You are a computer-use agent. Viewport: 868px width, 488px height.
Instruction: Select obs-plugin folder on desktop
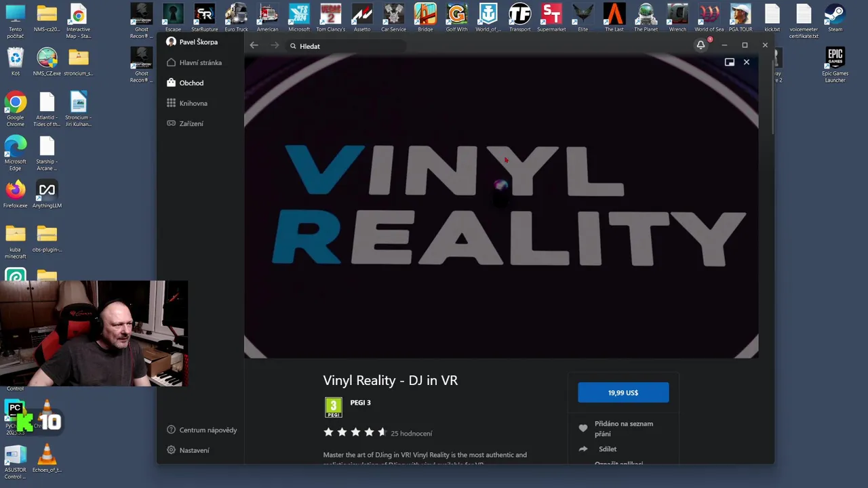tap(47, 239)
